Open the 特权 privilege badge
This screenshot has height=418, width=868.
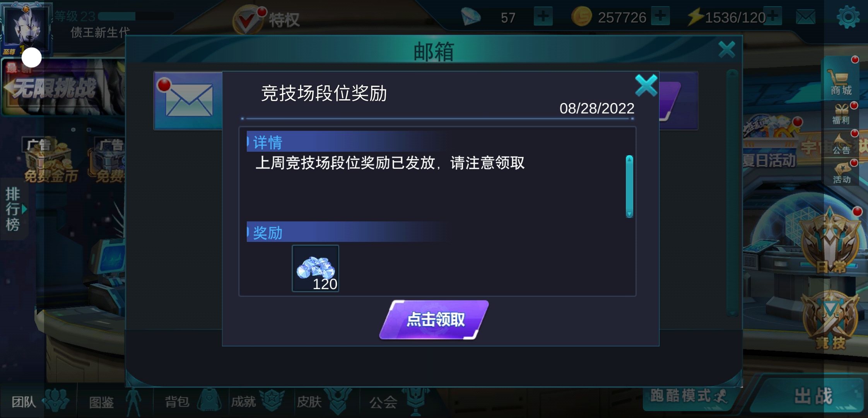click(267, 19)
